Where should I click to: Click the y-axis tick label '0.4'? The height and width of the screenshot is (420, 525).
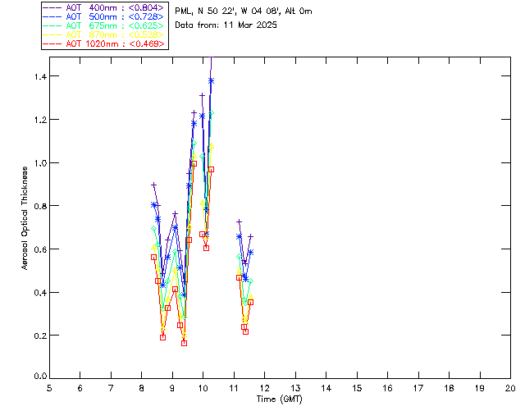(x=40, y=293)
